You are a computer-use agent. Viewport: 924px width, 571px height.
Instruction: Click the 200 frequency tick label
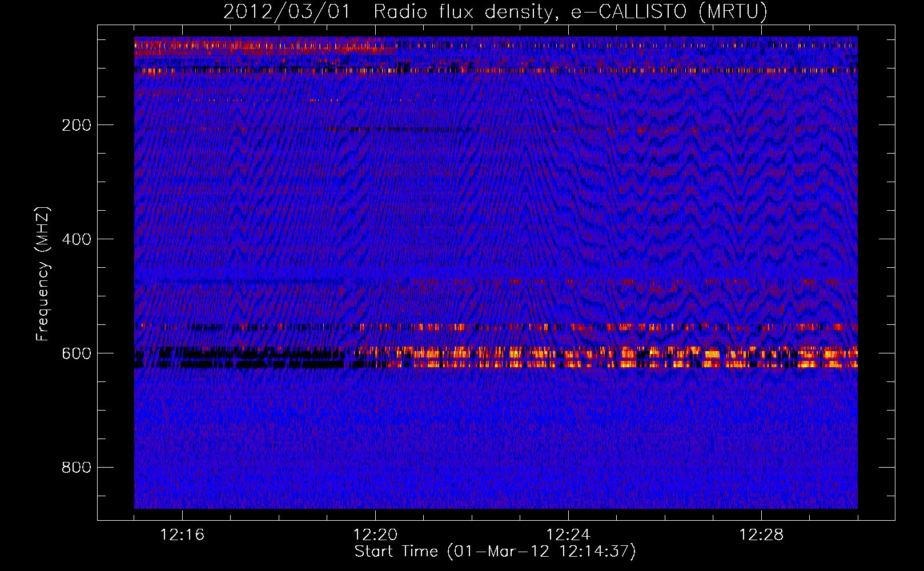coord(77,125)
